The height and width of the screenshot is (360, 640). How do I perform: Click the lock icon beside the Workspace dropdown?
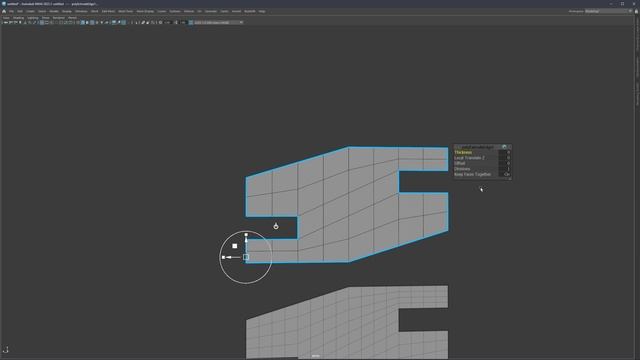pos(636,11)
